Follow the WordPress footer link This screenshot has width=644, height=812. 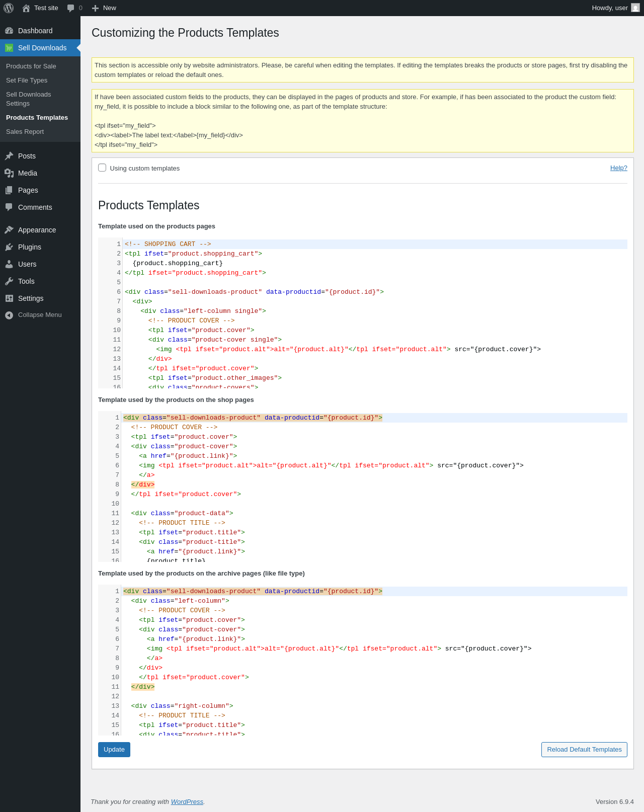pos(187,802)
